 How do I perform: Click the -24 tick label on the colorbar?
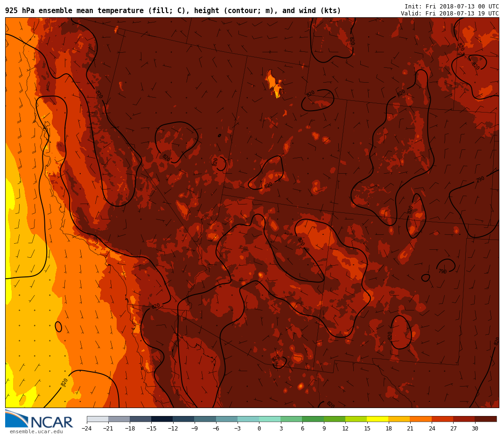(x=86, y=429)
